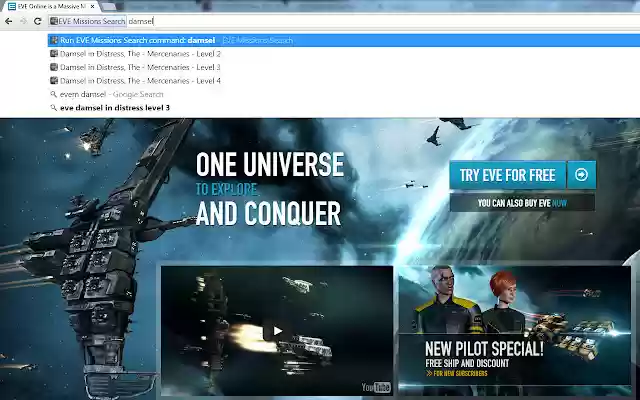
Task: Choose Damsel in Distress Level 4 suggestion
Action: pyautogui.click(x=344, y=81)
